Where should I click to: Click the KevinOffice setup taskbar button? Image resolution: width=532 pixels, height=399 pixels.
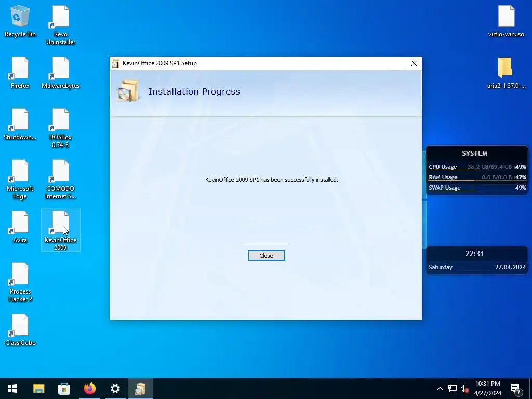pyautogui.click(x=140, y=389)
